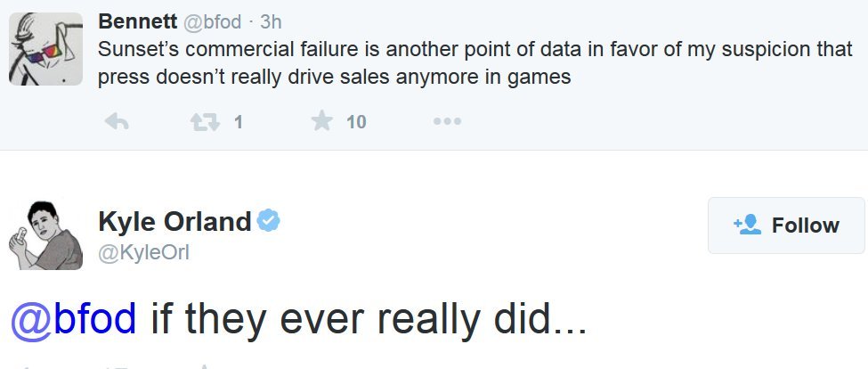Click the blue @bfod mention in the reply
Screen dimensions: 868x369
73,319
